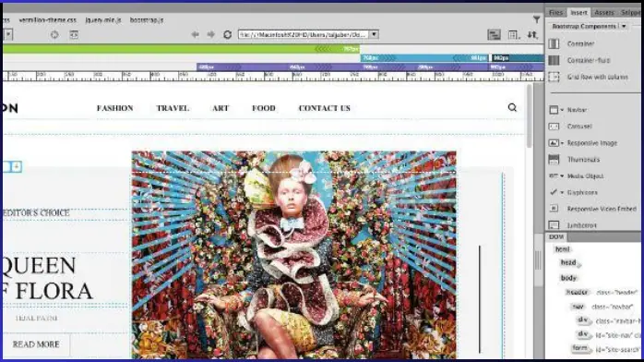Click the inspect target icon in toolbar
This screenshot has width=644, height=362.
click(x=54, y=35)
